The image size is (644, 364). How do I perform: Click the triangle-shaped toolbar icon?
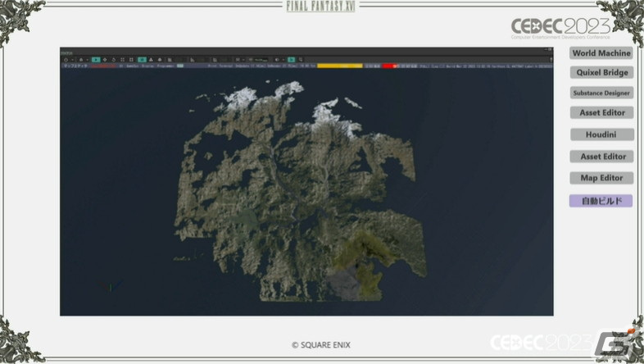[151, 60]
